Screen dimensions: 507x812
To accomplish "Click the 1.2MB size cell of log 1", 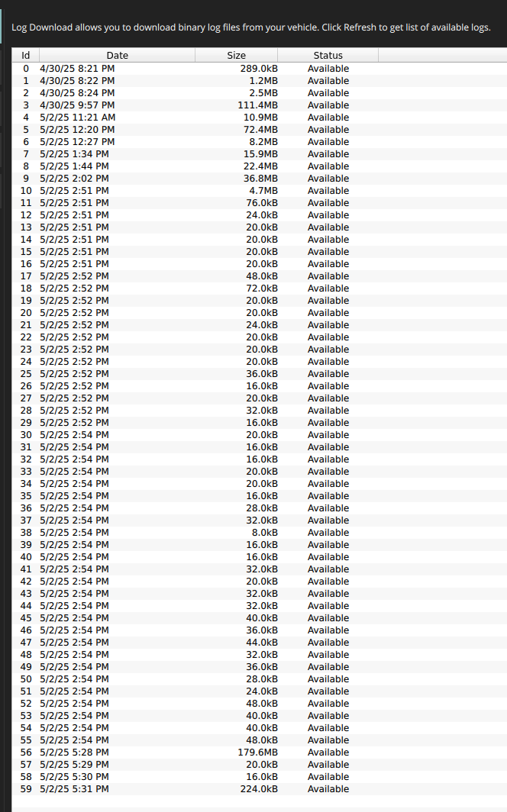I will point(263,81).
